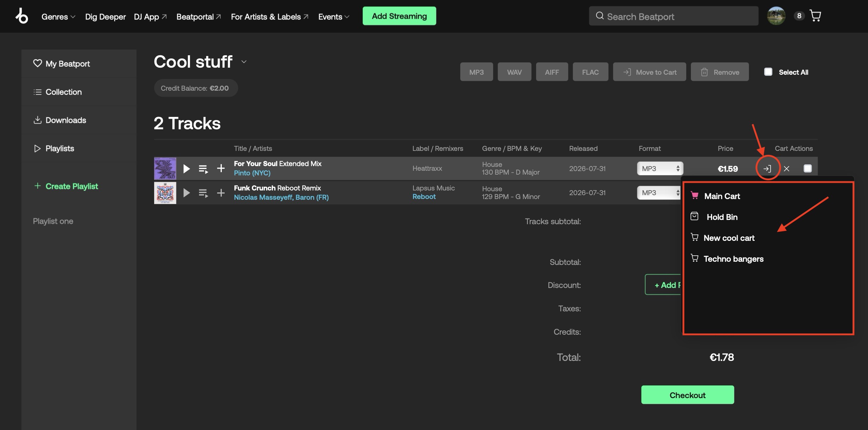Click the cart count badge showing 8

point(799,16)
